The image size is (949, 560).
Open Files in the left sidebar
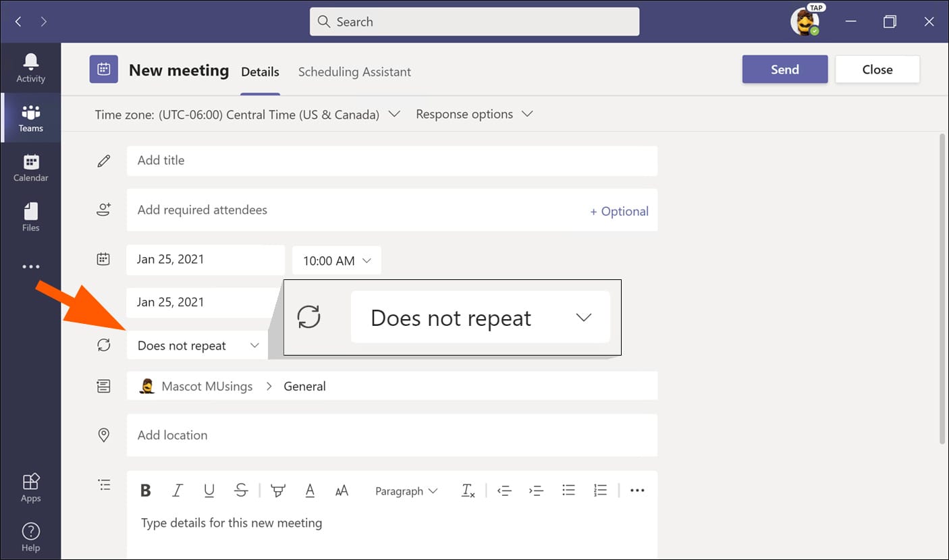click(x=30, y=217)
